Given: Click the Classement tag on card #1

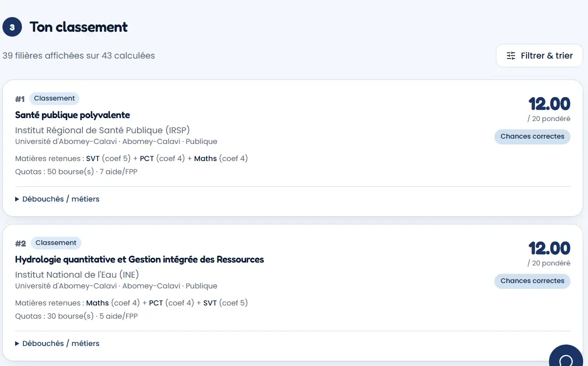Looking at the screenshot, I should pyautogui.click(x=54, y=99).
